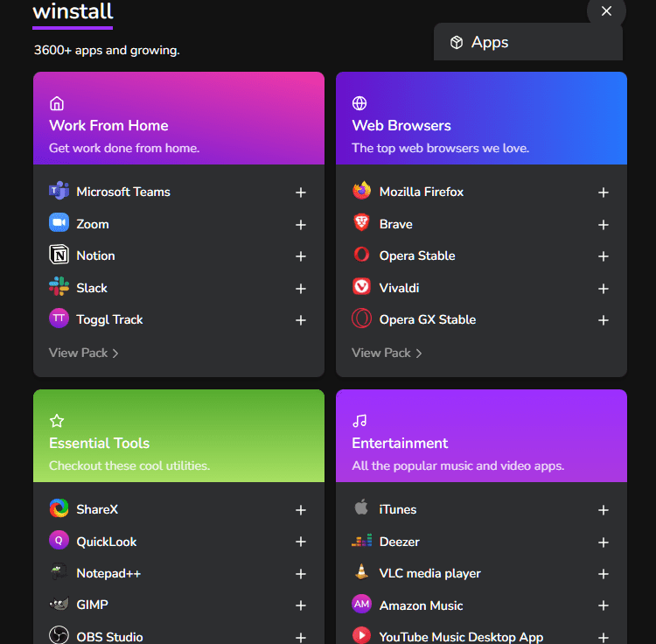656x644 pixels.
Task: Click the Opera GX Stable icon
Action: pos(361,318)
